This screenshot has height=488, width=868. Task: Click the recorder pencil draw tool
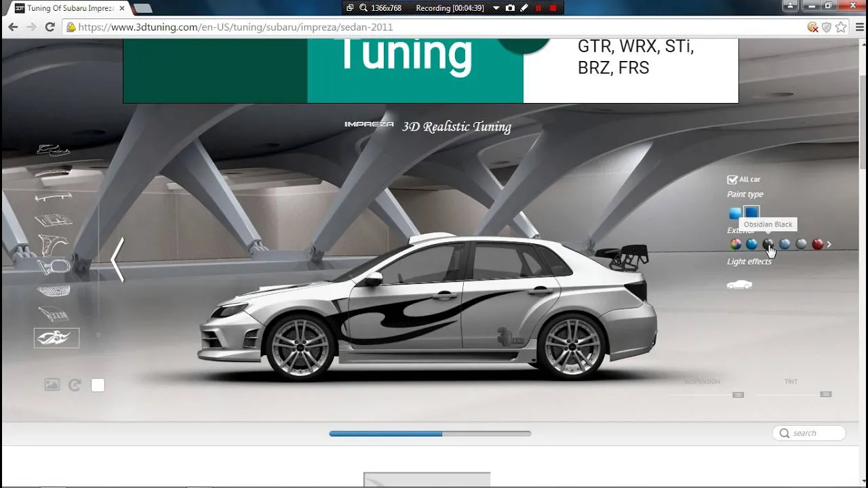click(x=524, y=7)
